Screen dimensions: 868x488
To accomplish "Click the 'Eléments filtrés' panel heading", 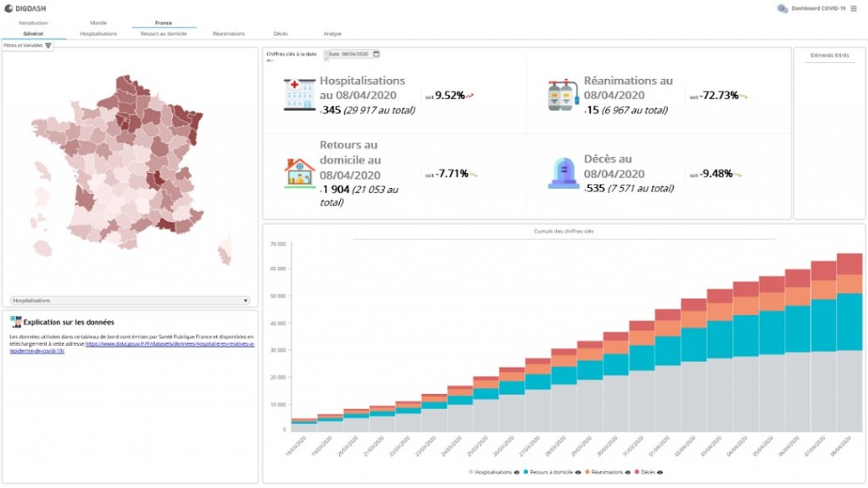I will (x=829, y=55).
